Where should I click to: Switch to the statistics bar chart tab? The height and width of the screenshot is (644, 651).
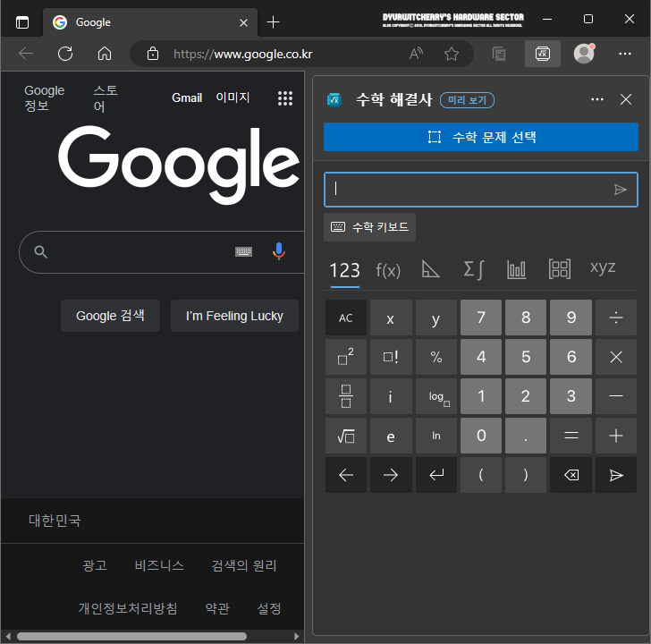[517, 269]
